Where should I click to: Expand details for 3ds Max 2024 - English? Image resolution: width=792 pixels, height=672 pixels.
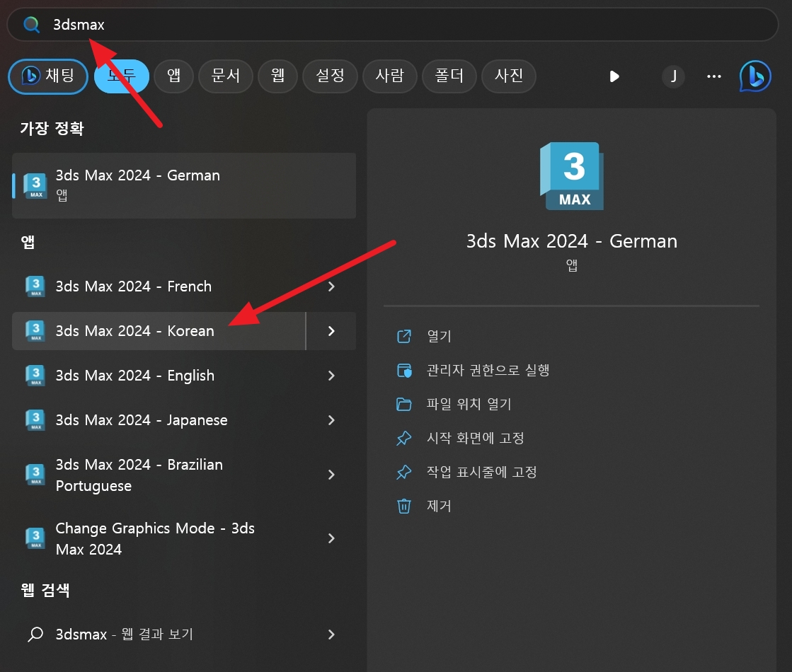pos(331,375)
